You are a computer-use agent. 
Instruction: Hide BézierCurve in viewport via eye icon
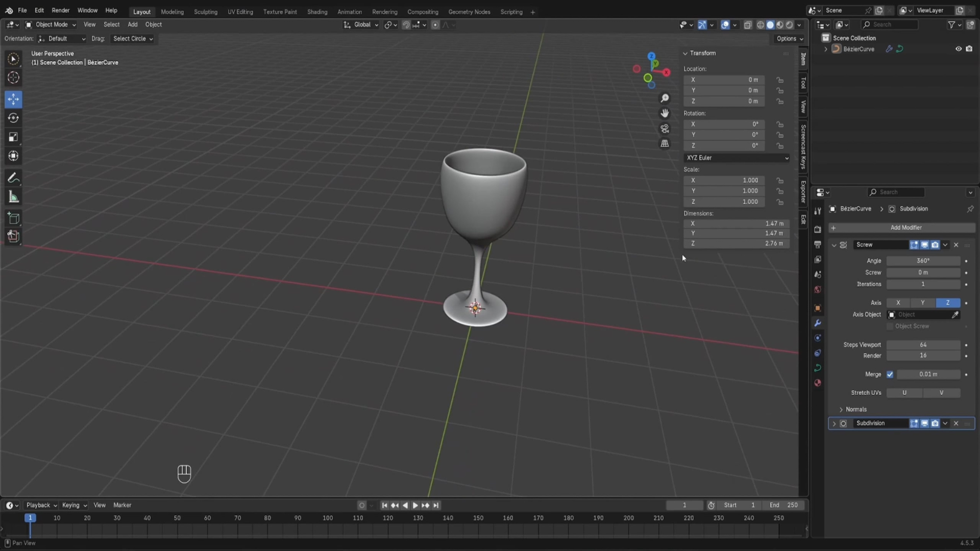[958, 49]
